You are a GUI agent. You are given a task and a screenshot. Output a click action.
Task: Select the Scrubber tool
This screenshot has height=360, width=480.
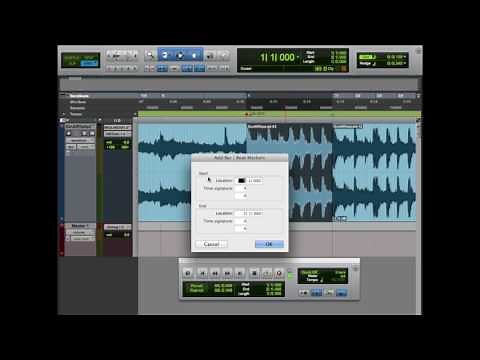(210, 55)
